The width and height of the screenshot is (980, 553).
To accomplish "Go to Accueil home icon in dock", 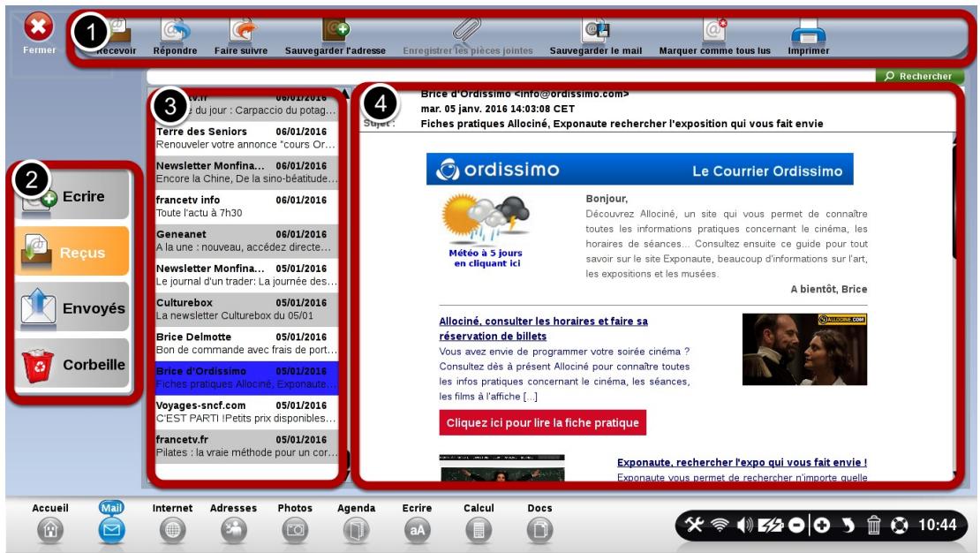I will (x=50, y=530).
